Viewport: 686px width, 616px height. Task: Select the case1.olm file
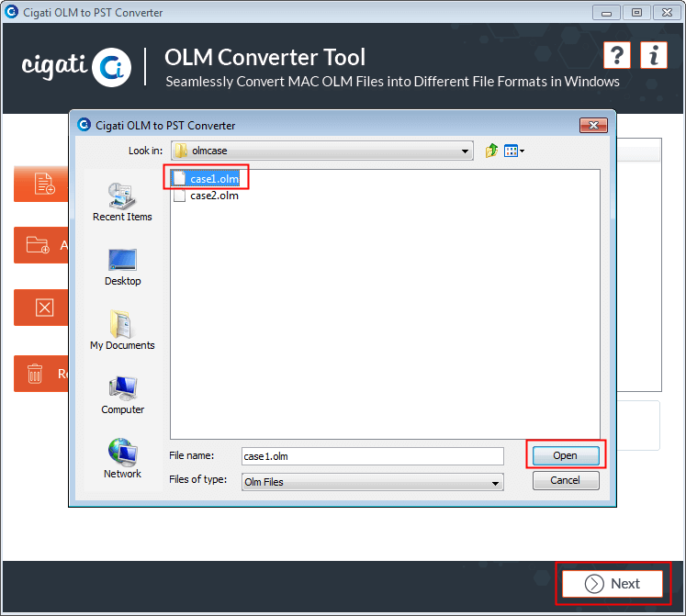pos(207,178)
